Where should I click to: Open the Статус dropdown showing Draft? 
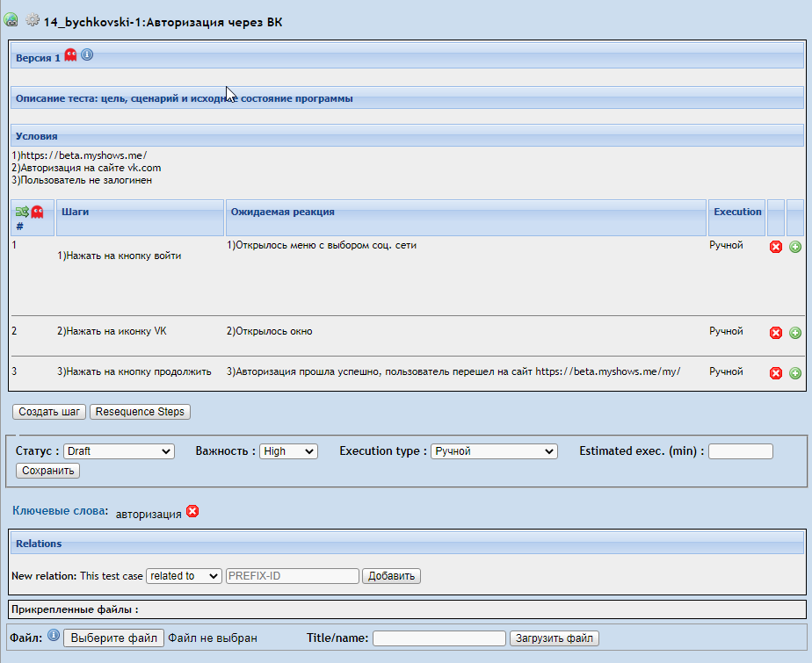pyautogui.click(x=119, y=450)
